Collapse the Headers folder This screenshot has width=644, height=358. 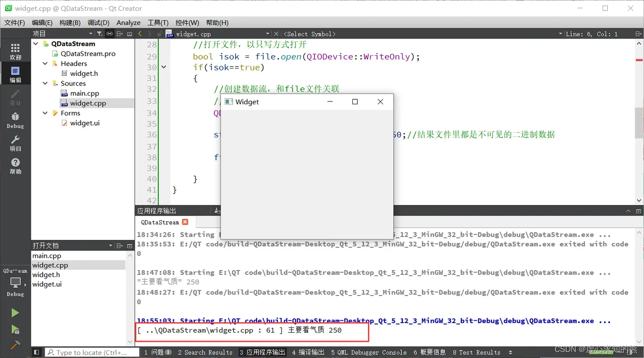tap(45, 63)
